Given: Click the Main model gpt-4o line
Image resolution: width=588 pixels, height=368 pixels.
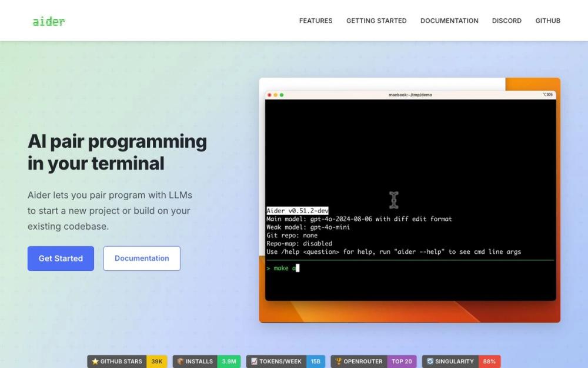Looking at the screenshot, I should [359, 219].
